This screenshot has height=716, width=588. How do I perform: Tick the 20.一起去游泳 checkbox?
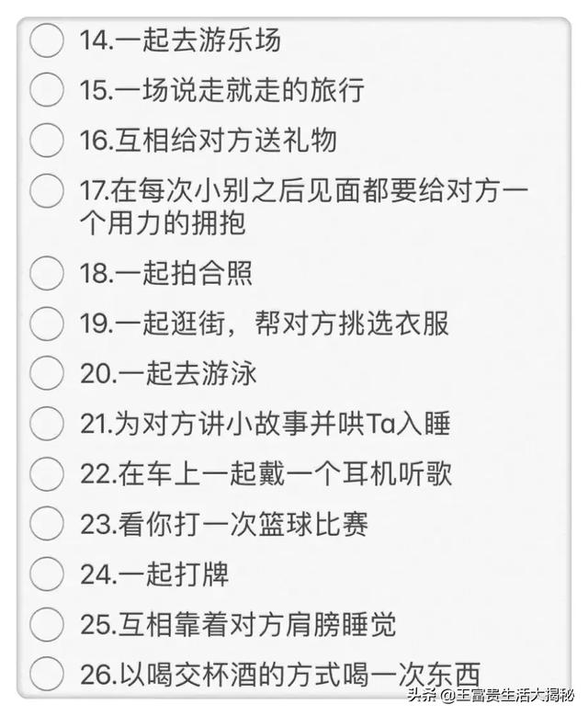tap(46, 373)
